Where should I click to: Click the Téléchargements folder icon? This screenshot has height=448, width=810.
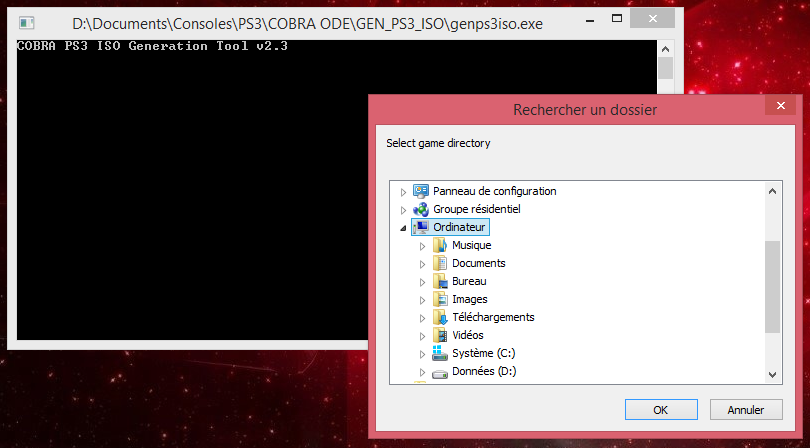point(440,317)
